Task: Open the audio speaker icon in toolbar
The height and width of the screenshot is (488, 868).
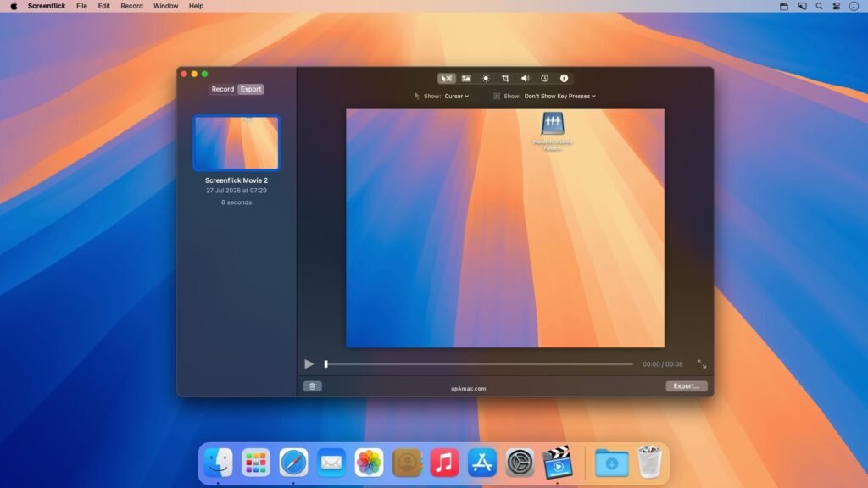Action: point(526,78)
